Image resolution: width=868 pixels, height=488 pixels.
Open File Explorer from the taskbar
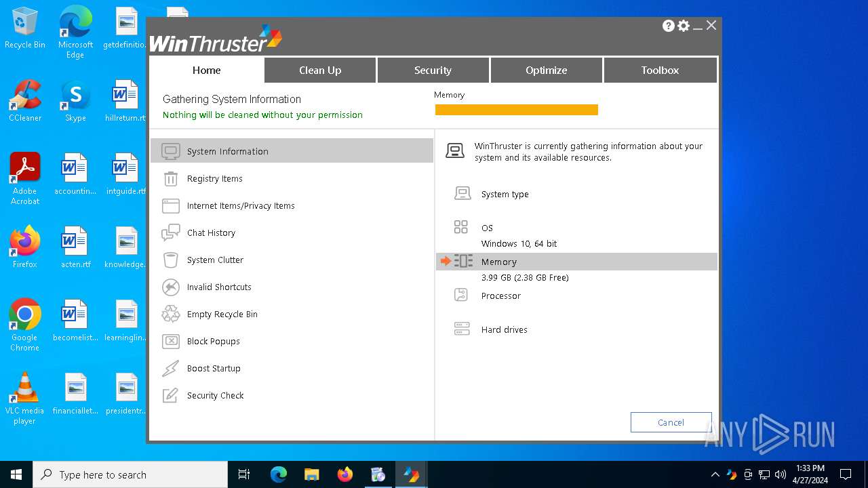tap(311, 474)
